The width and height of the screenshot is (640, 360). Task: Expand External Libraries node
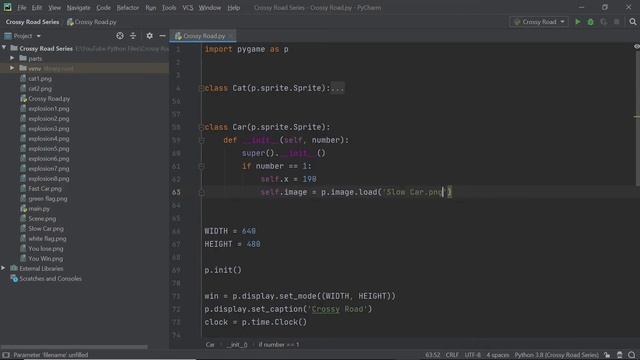click(x=3, y=268)
